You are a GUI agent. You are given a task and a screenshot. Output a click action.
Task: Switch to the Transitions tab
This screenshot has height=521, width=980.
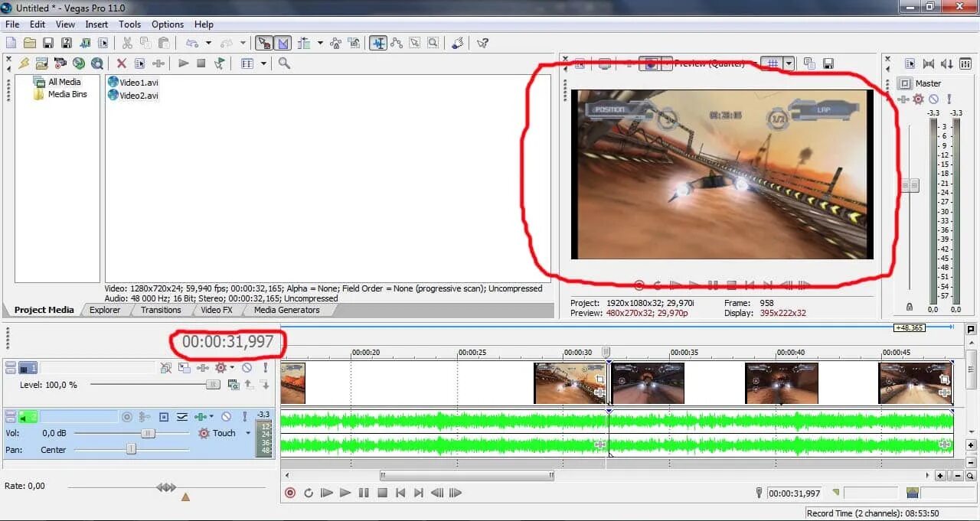(x=161, y=310)
